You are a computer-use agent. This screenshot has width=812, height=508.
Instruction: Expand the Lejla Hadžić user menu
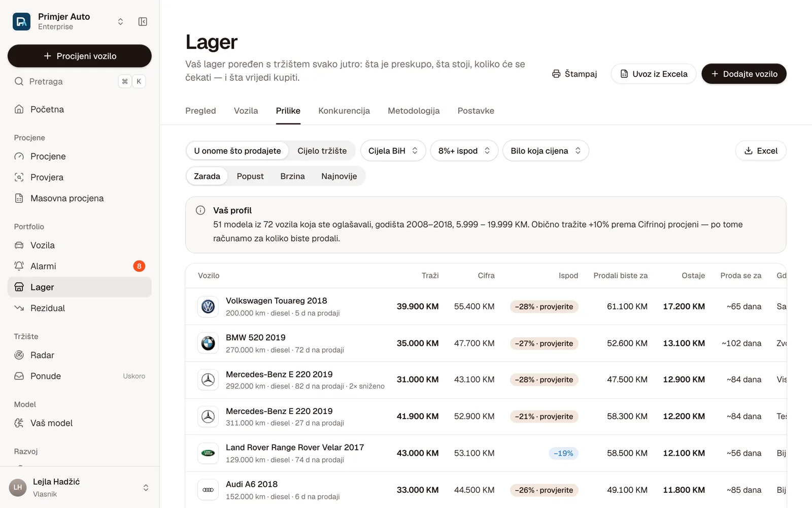click(146, 488)
